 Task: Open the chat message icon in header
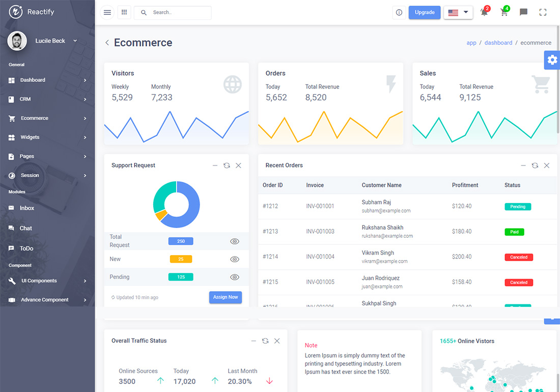[x=523, y=13]
